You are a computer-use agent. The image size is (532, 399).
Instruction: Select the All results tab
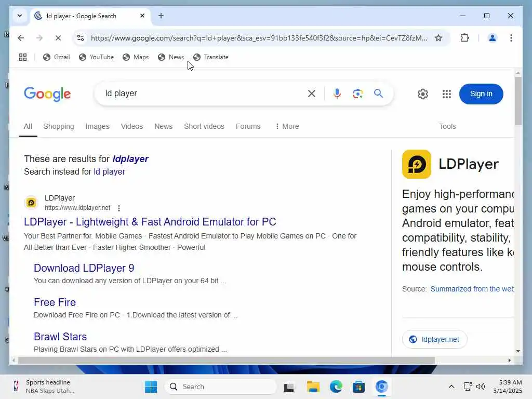(28, 127)
